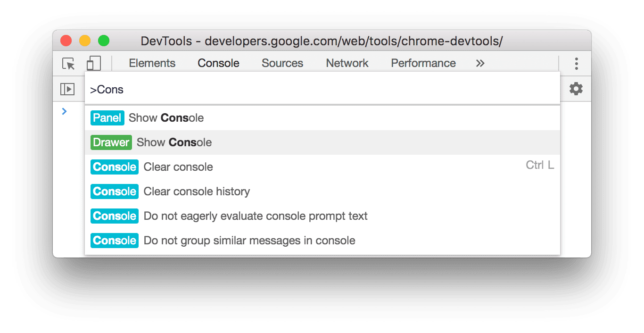Expand hidden panels via the chevron
Screen dimensions: 644x333
coord(479,63)
